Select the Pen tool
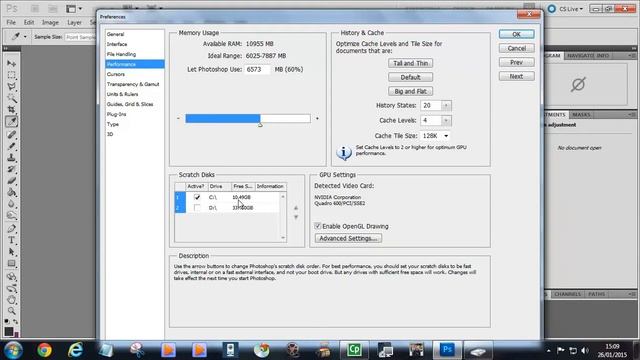Viewport: 640px width, 360px height. tap(11, 229)
